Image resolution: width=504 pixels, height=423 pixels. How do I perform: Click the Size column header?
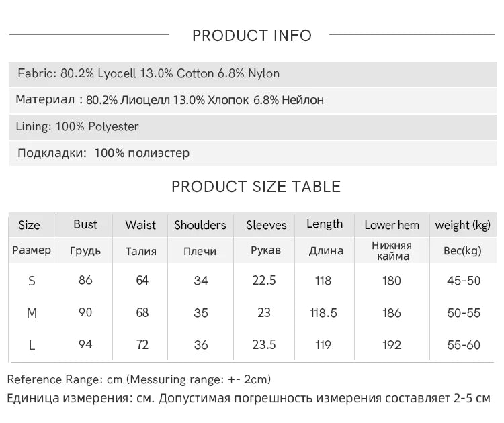[x=30, y=225]
